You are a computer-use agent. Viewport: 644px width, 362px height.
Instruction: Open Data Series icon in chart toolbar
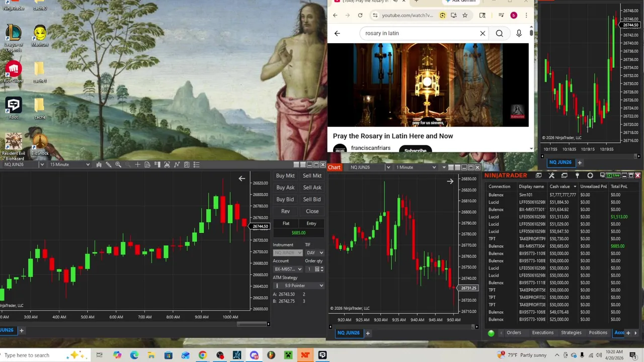(x=167, y=164)
